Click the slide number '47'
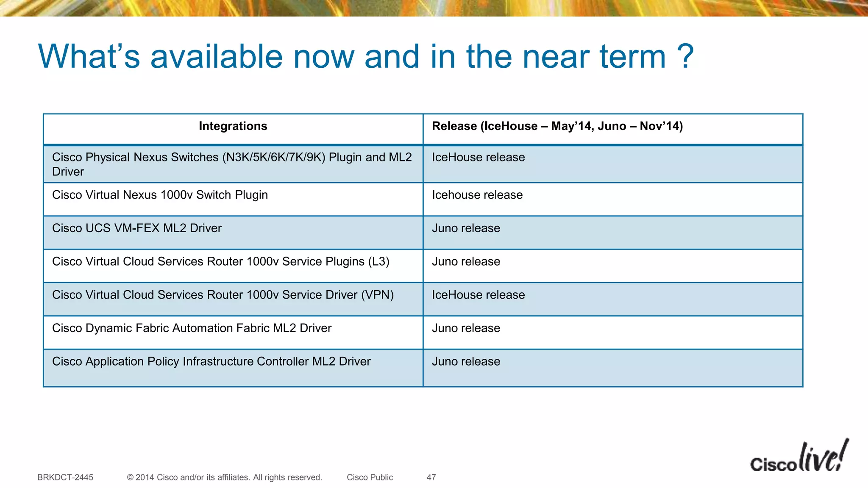The width and height of the screenshot is (868, 488). (431, 477)
